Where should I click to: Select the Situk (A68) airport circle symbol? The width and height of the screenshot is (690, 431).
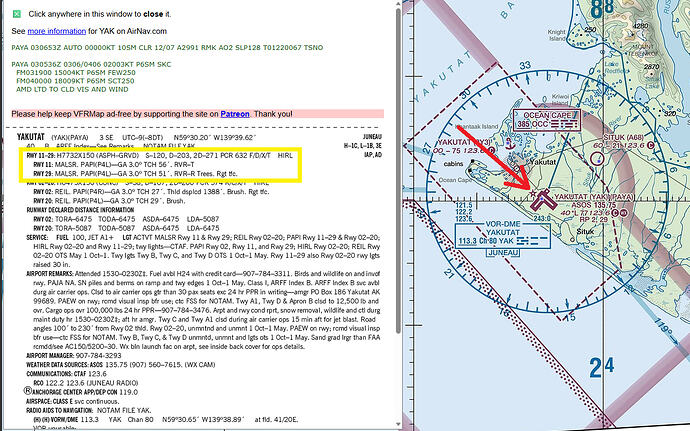click(597, 158)
